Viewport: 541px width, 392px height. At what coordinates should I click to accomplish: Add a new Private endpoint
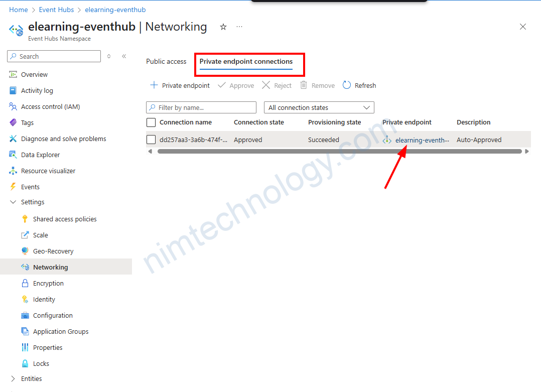(x=180, y=85)
